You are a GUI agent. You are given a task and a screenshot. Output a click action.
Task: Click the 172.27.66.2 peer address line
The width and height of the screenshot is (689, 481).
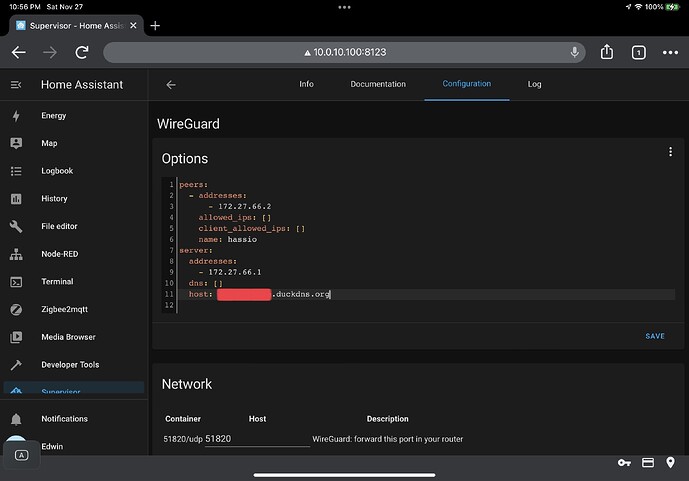pyautogui.click(x=240, y=206)
